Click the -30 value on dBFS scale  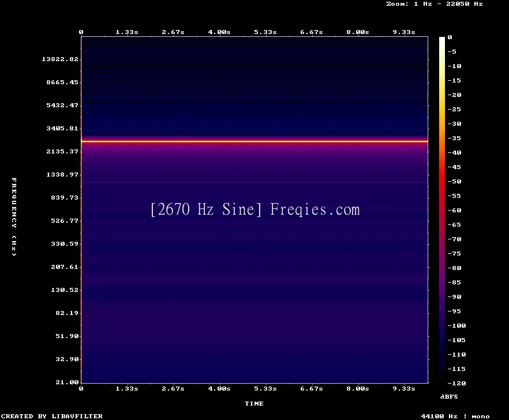454,123
